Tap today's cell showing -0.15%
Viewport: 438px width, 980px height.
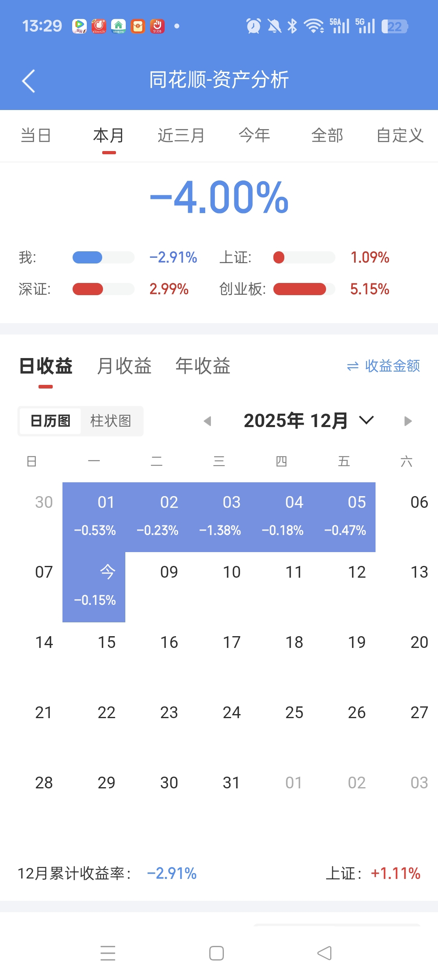(x=94, y=586)
